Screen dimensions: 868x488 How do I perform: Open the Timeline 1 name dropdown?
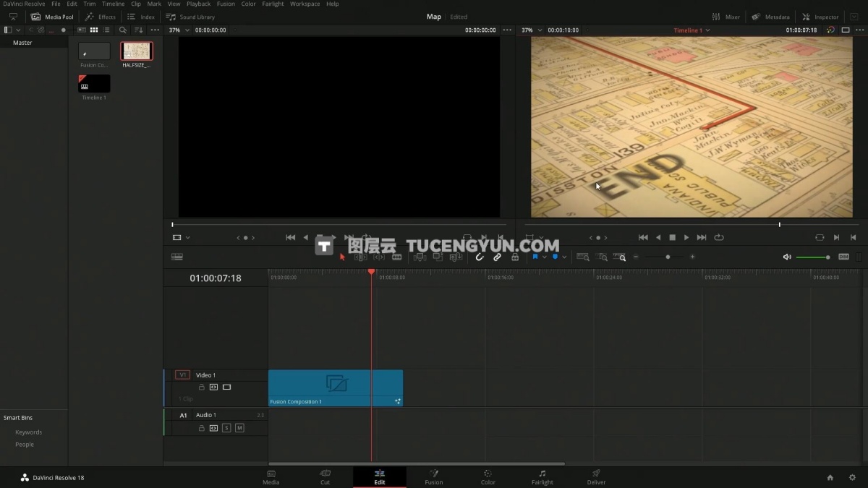coord(692,30)
